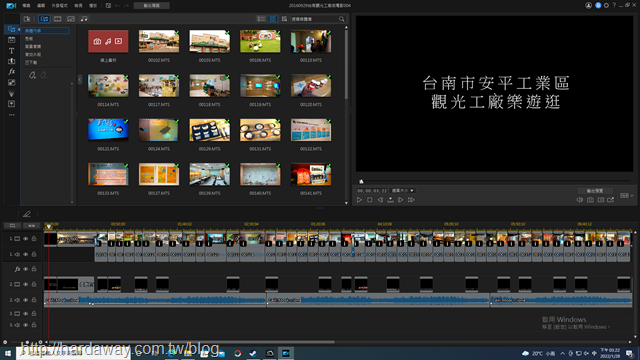This screenshot has width=640, height=360.
Task: Lock the fx effect track
Action: 34,269
